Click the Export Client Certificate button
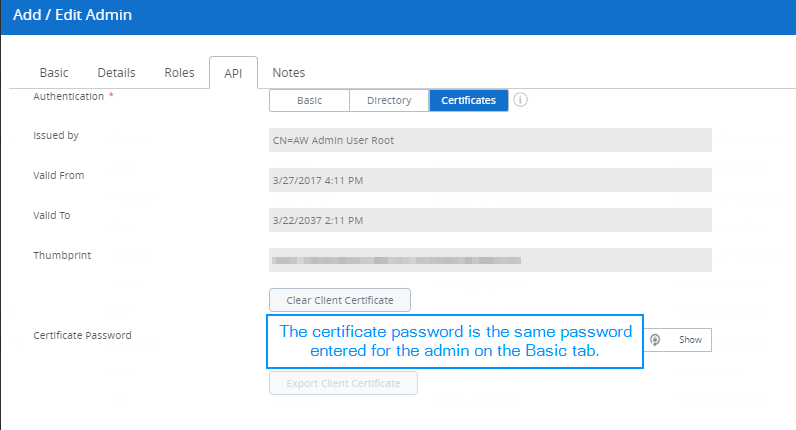Image resolution: width=796 pixels, height=430 pixels. pos(343,383)
